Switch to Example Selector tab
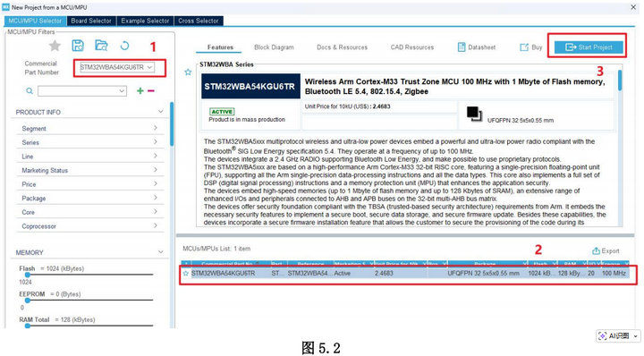The height and width of the screenshot is (356, 644). [x=145, y=21]
